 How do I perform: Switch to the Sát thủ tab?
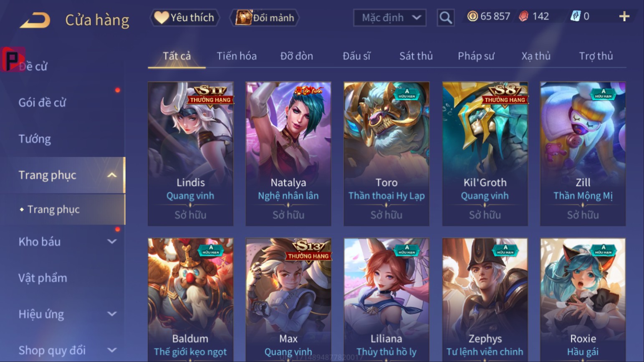tap(416, 56)
